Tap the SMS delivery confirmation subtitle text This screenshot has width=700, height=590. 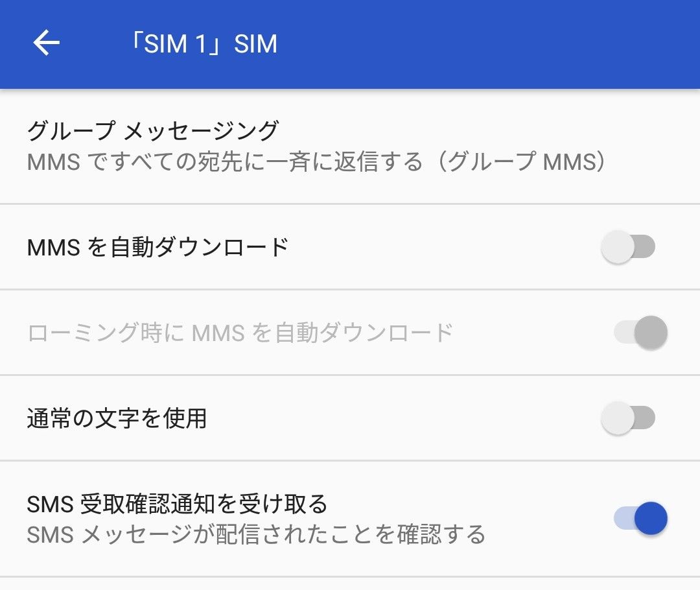tap(255, 534)
